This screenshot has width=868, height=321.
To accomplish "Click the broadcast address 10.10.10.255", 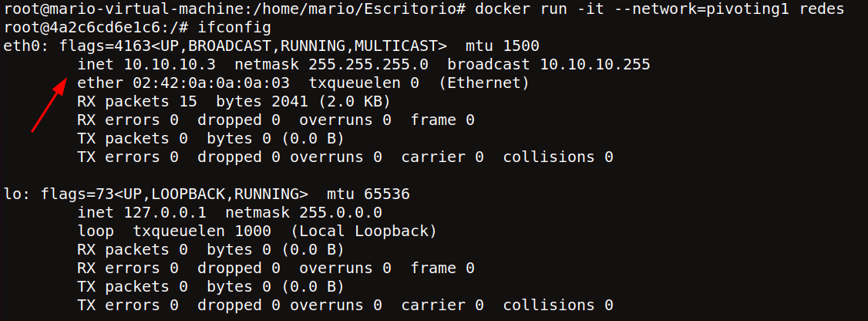I will tap(595, 65).
